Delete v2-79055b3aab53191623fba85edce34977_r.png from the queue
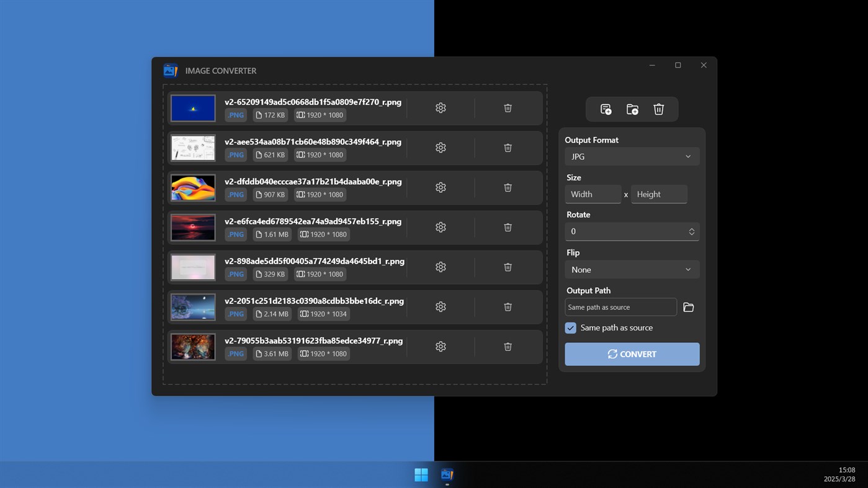 point(508,346)
